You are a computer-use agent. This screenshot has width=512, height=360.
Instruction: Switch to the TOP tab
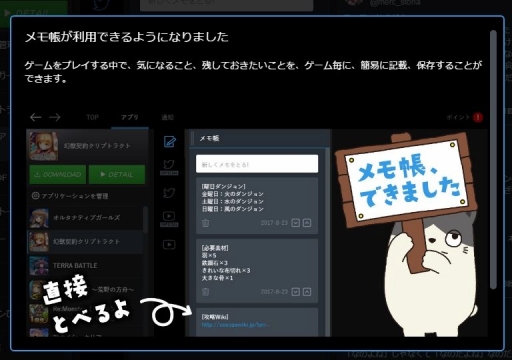[92, 117]
